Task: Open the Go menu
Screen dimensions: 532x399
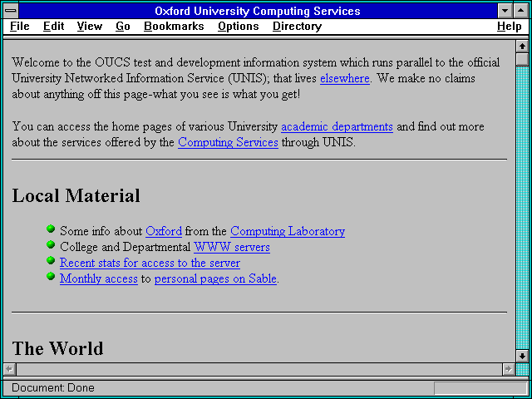Action: tap(122, 27)
